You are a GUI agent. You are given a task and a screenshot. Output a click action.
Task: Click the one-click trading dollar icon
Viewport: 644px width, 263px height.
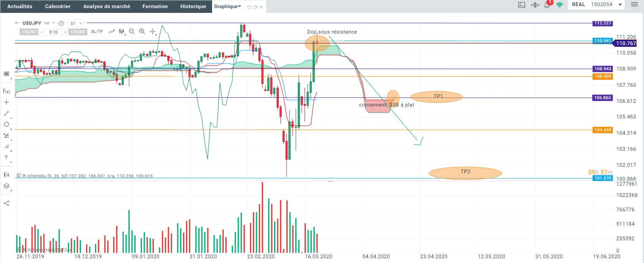point(535,5)
